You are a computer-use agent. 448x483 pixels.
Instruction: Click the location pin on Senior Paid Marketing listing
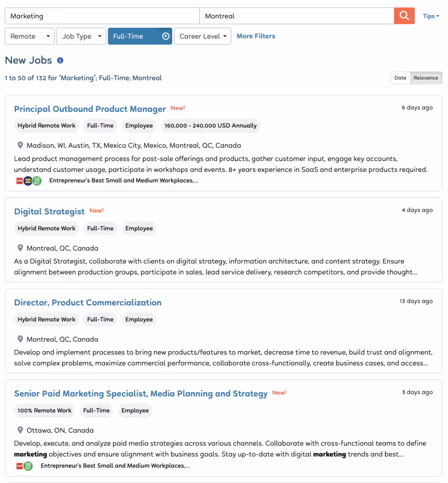[20, 430]
